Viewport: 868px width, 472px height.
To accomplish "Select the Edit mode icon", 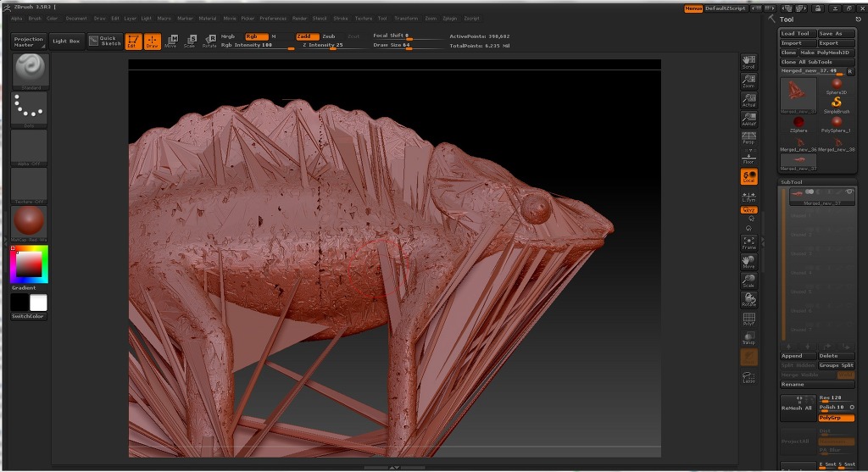I will pos(133,41).
